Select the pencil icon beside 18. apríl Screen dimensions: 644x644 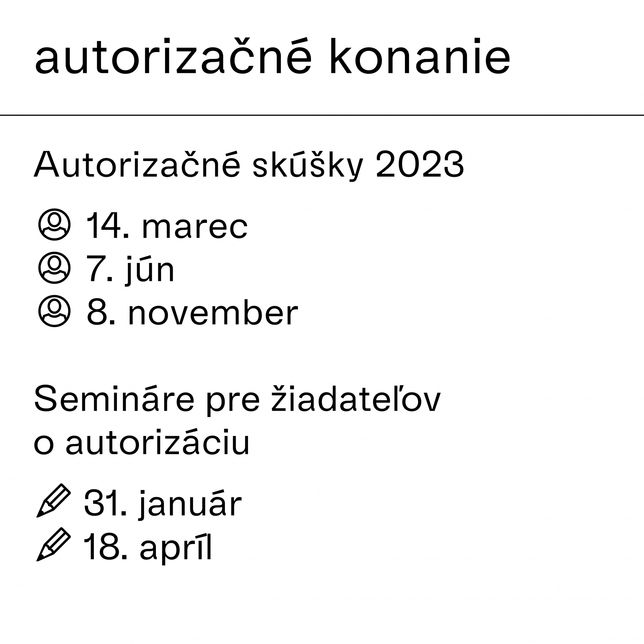[x=53, y=544]
